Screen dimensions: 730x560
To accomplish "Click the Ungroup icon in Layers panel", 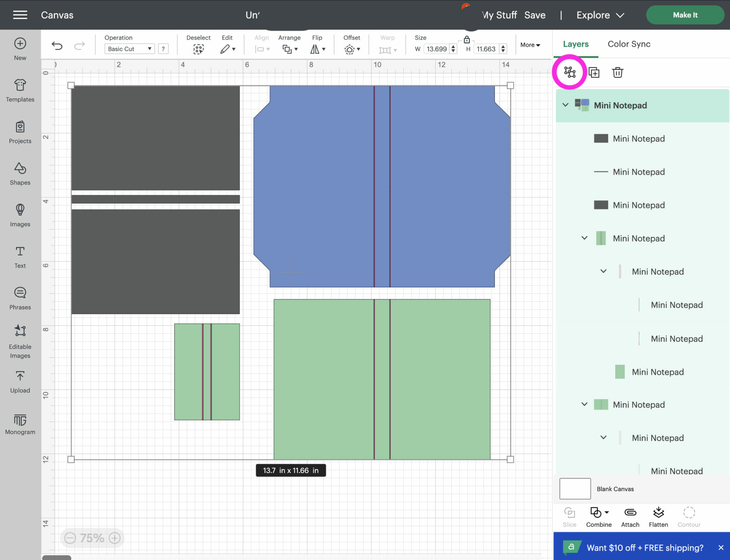I will click(569, 72).
